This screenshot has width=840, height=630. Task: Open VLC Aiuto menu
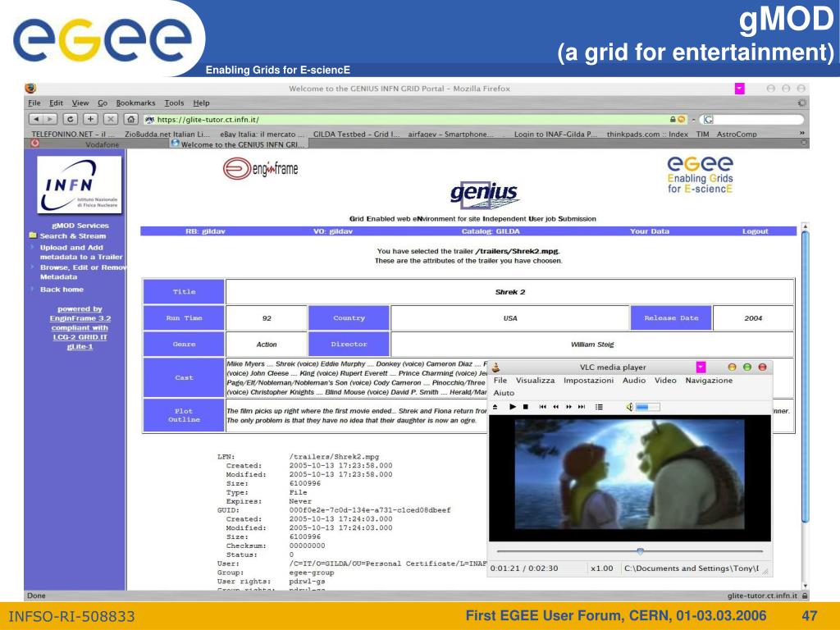(504, 393)
